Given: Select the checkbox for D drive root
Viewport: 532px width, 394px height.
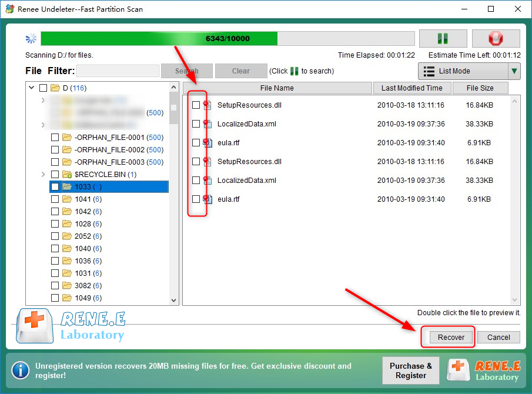Looking at the screenshot, I should [43, 88].
